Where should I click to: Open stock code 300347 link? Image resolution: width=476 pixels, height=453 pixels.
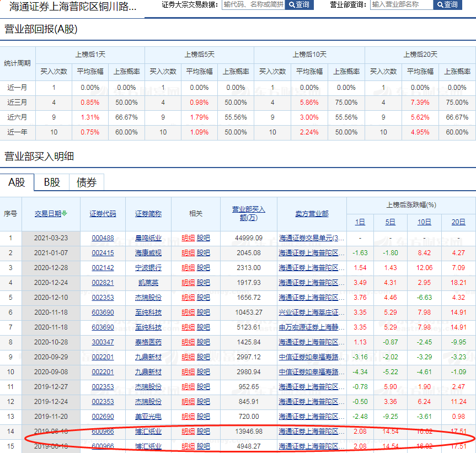[103, 342]
